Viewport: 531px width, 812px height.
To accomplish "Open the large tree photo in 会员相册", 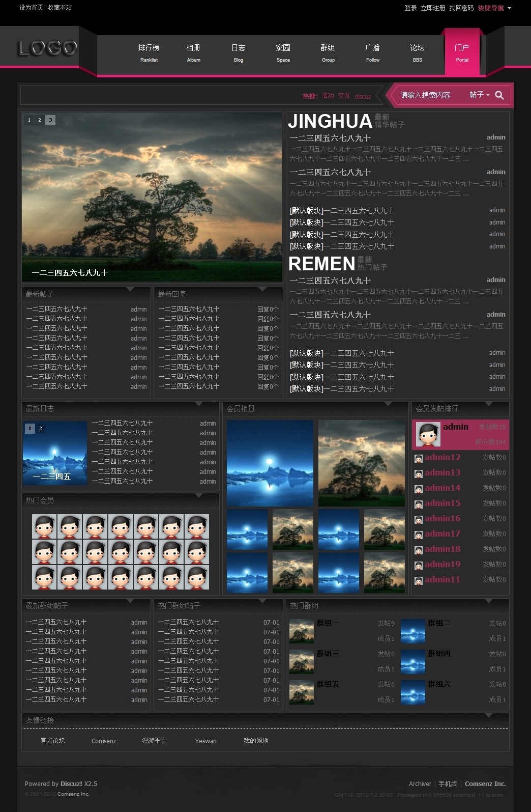I will click(x=362, y=463).
